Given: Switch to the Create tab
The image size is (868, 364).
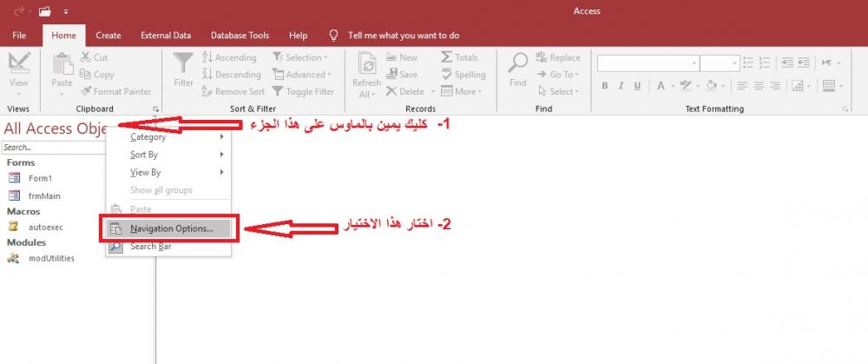Looking at the screenshot, I should tap(108, 35).
